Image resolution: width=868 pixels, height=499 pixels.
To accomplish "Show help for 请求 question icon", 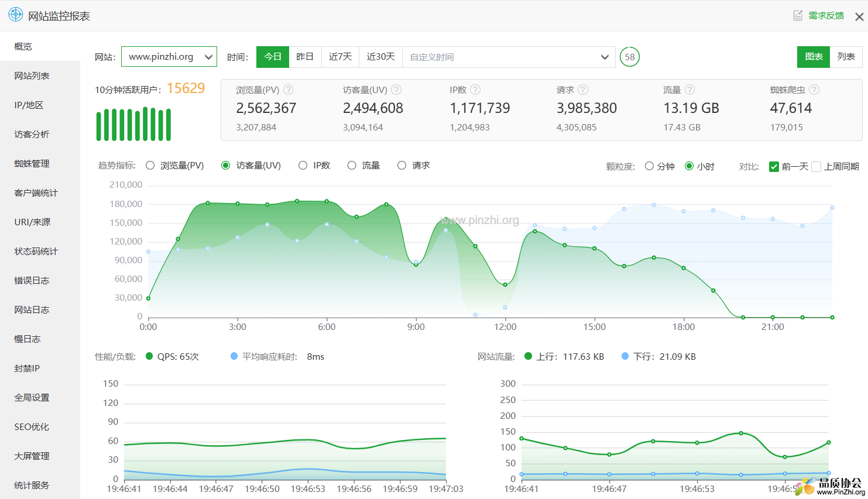I will pos(583,90).
